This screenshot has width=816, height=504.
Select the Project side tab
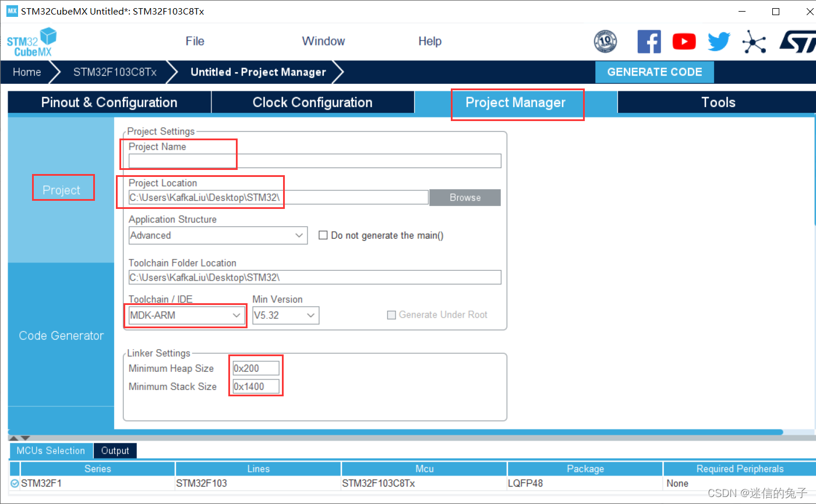tap(61, 190)
